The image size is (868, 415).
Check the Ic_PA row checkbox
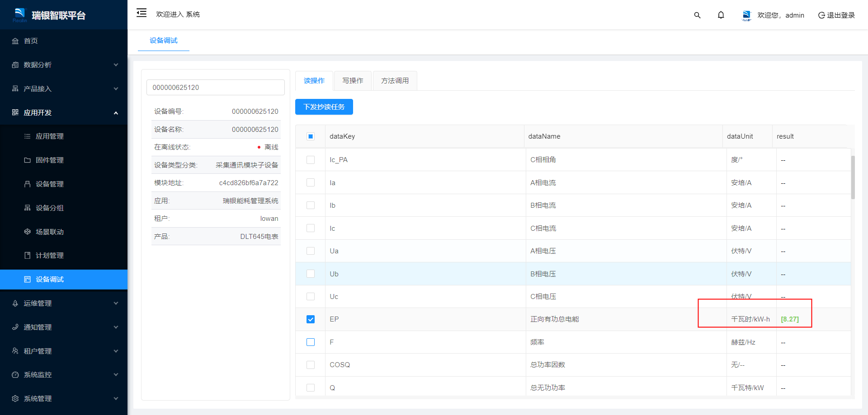point(311,160)
